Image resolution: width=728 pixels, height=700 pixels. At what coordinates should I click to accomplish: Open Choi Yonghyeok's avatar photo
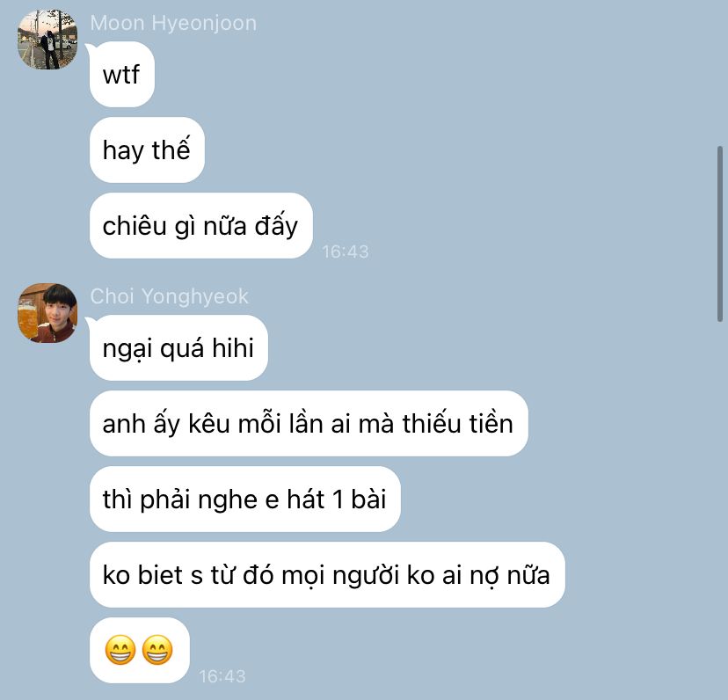click(x=47, y=313)
